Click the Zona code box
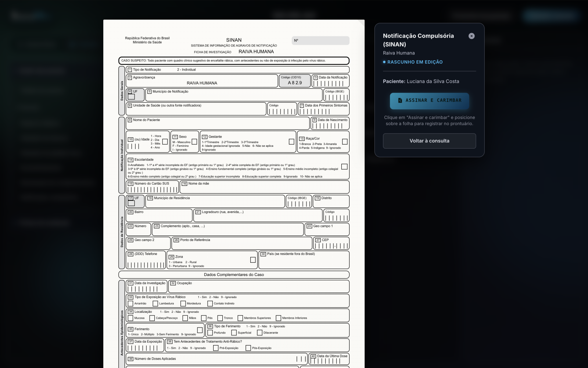Image resolution: width=588 pixels, height=368 pixels. coord(253,260)
